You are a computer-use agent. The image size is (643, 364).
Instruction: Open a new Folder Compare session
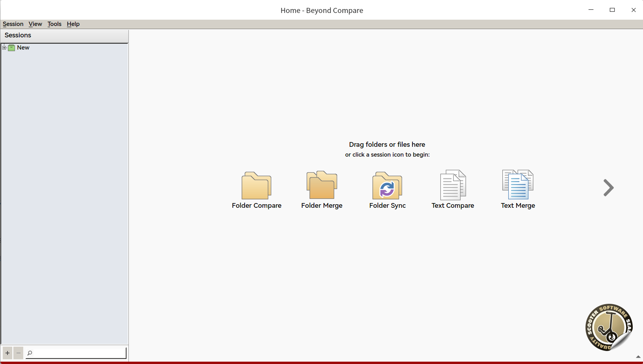point(256,190)
